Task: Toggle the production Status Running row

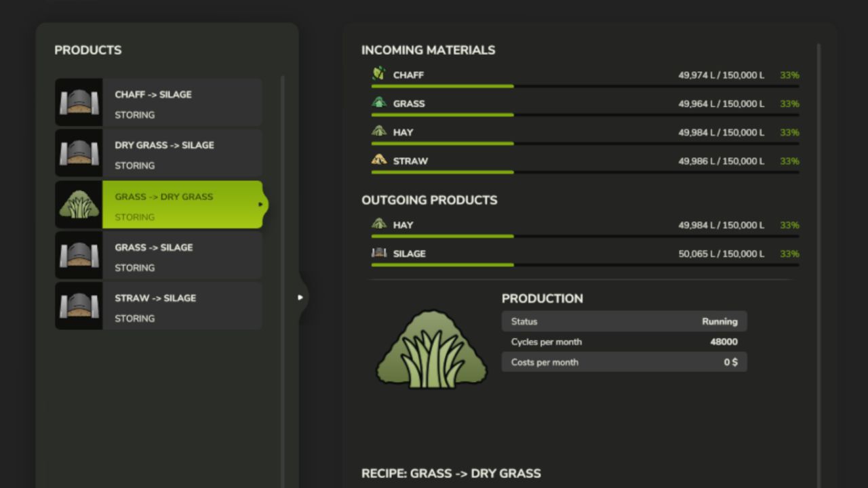Action: click(x=624, y=321)
